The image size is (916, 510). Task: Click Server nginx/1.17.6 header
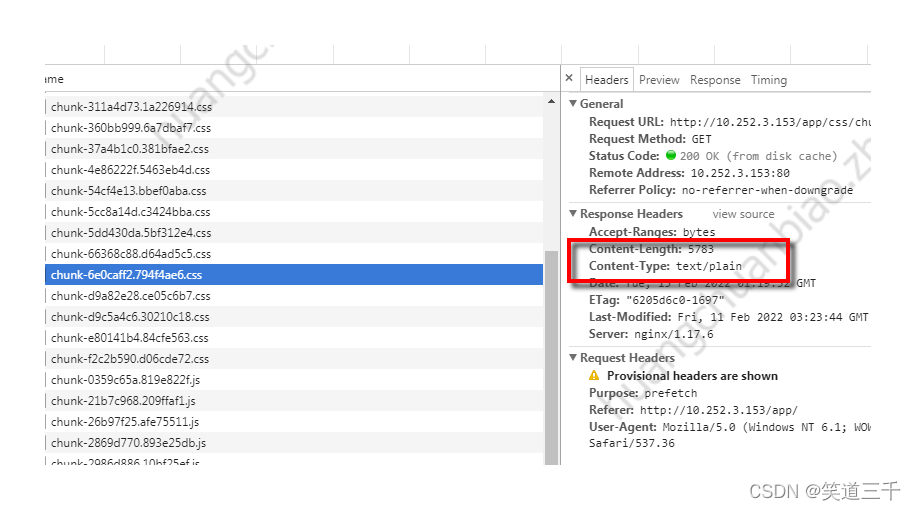pyautogui.click(x=651, y=334)
